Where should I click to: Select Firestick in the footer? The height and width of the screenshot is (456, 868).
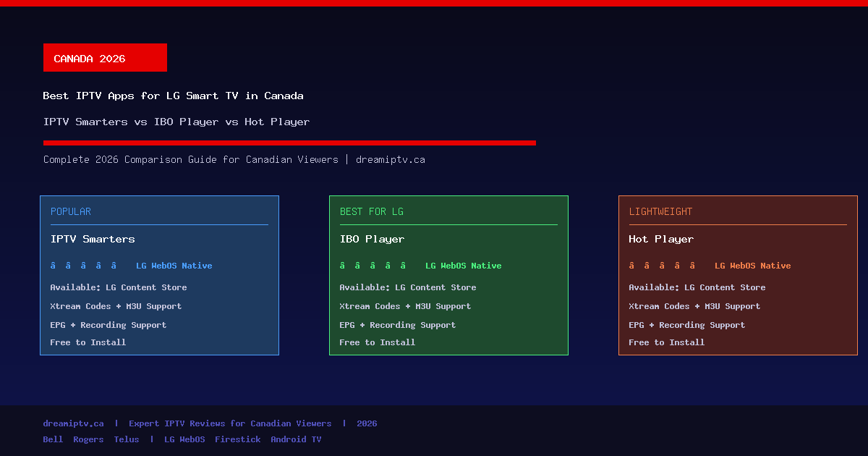[237, 439]
